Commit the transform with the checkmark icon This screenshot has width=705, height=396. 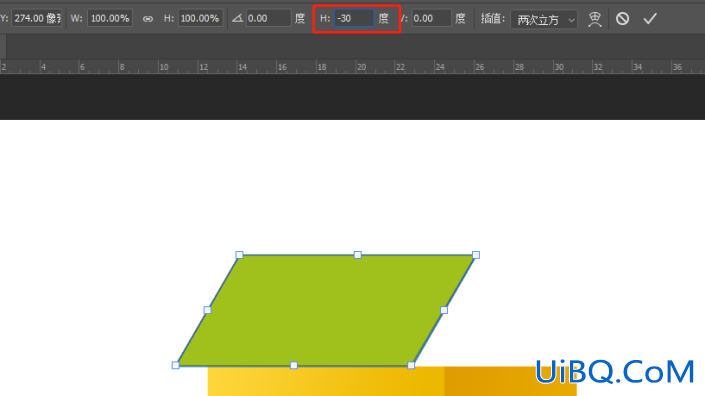pyautogui.click(x=650, y=18)
